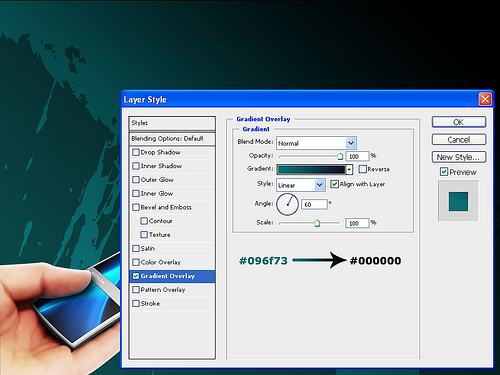The height and width of the screenshot is (375, 500).
Task: Check the Contour option box
Action: click(144, 221)
